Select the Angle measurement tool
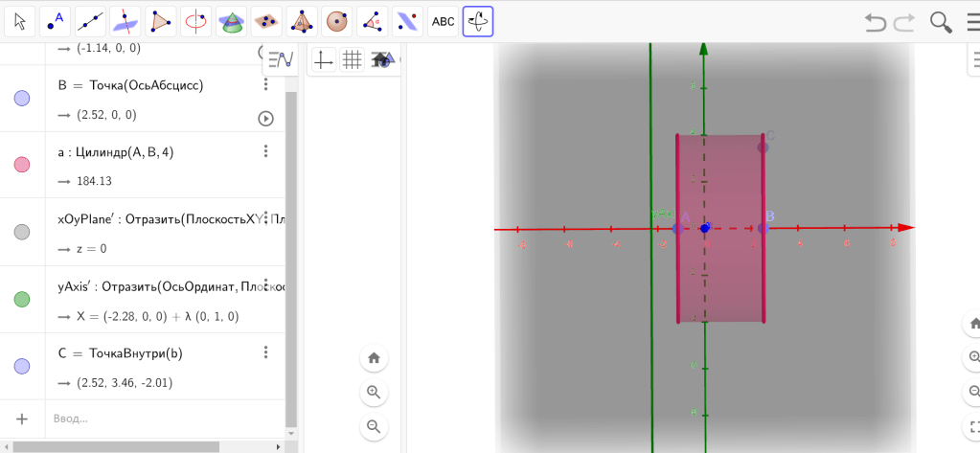The height and width of the screenshot is (453, 980). point(372,21)
